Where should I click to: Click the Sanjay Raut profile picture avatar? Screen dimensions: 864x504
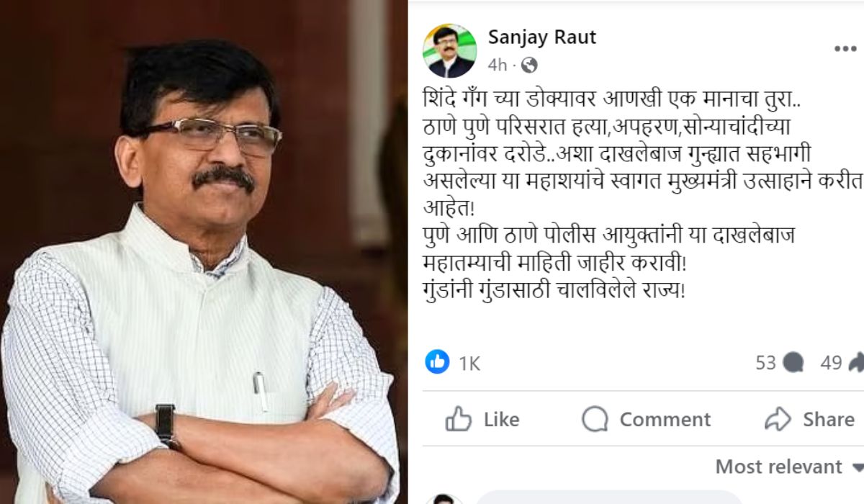tap(449, 50)
